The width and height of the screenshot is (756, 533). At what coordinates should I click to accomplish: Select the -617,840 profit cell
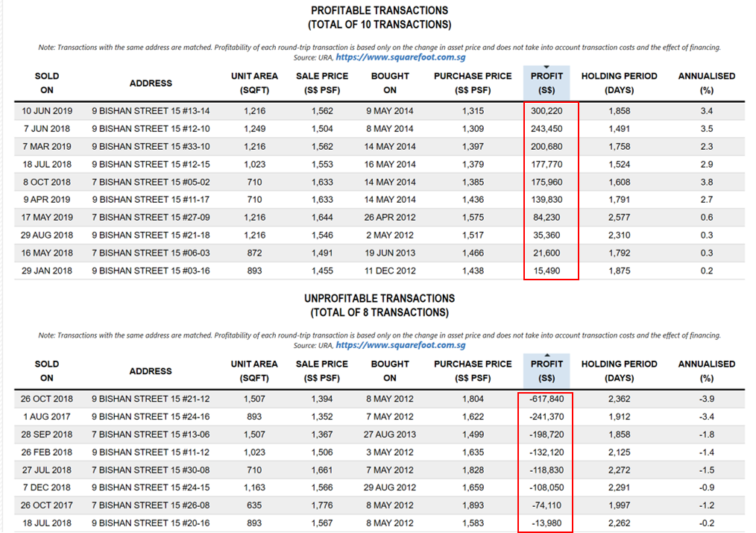[546, 400]
